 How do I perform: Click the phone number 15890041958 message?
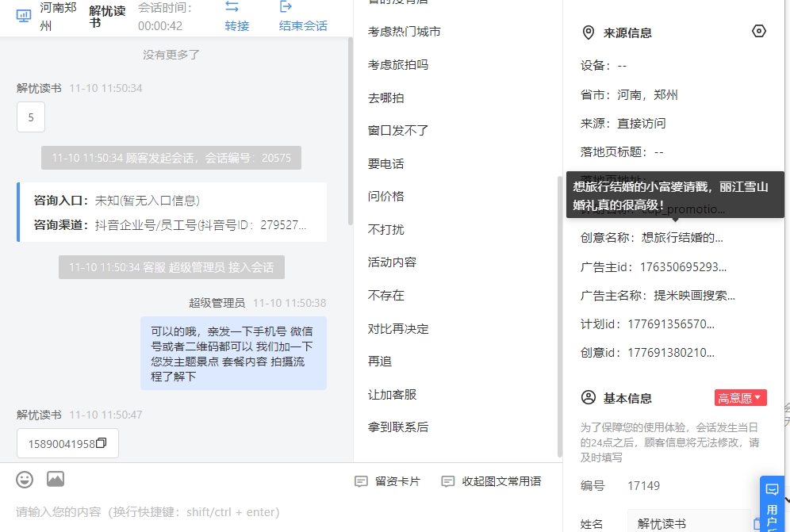(x=67, y=443)
